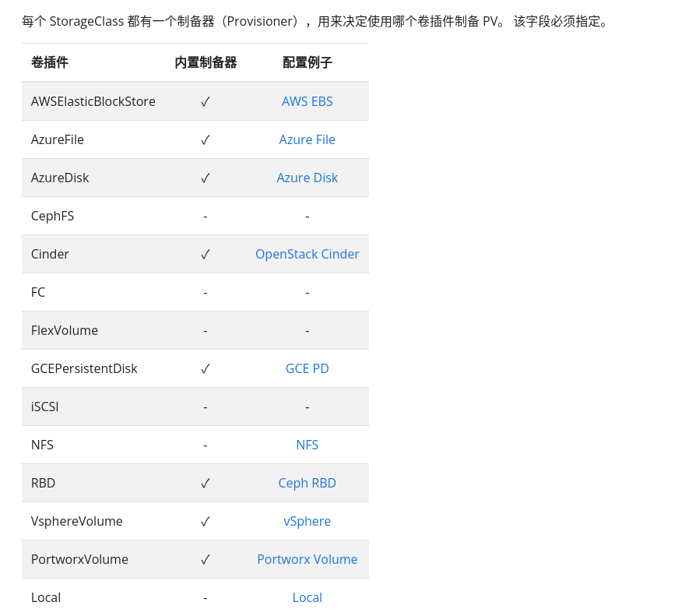Viewport: 696px width, 616px height.
Task: Click the checkmark in the VsphereVolume row
Action: tap(205, 522)
